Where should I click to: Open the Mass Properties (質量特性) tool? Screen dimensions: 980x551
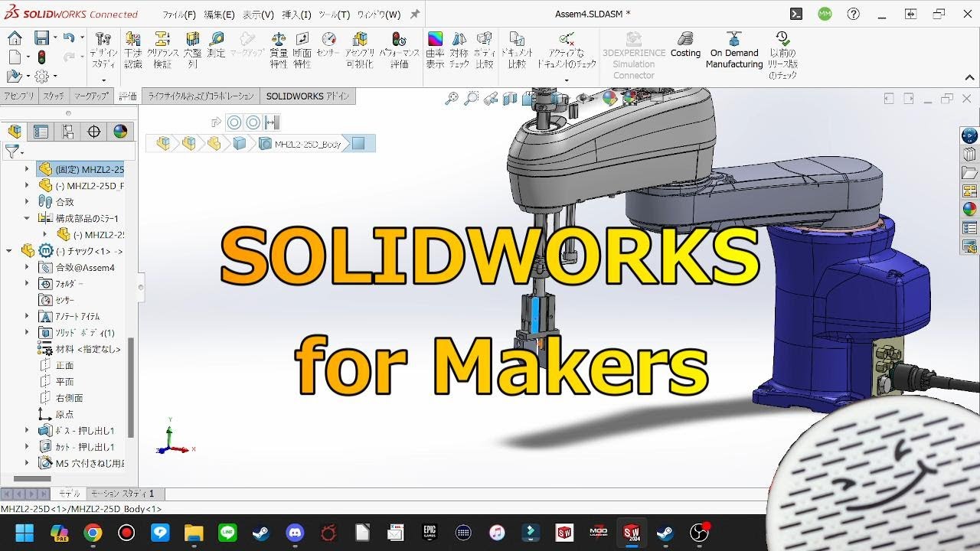click(x=279, y=51)
